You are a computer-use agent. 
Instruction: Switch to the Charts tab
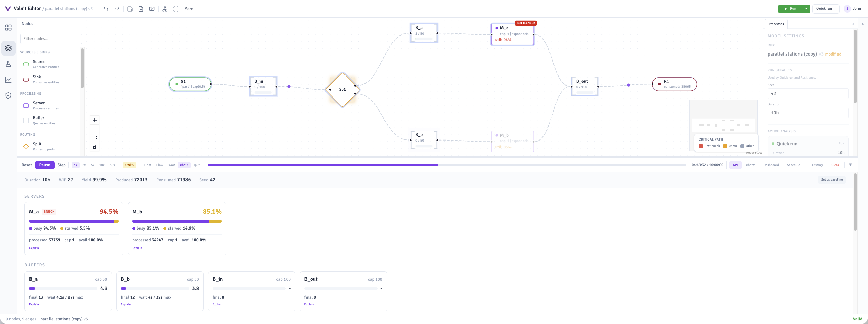tap(751, 165)
